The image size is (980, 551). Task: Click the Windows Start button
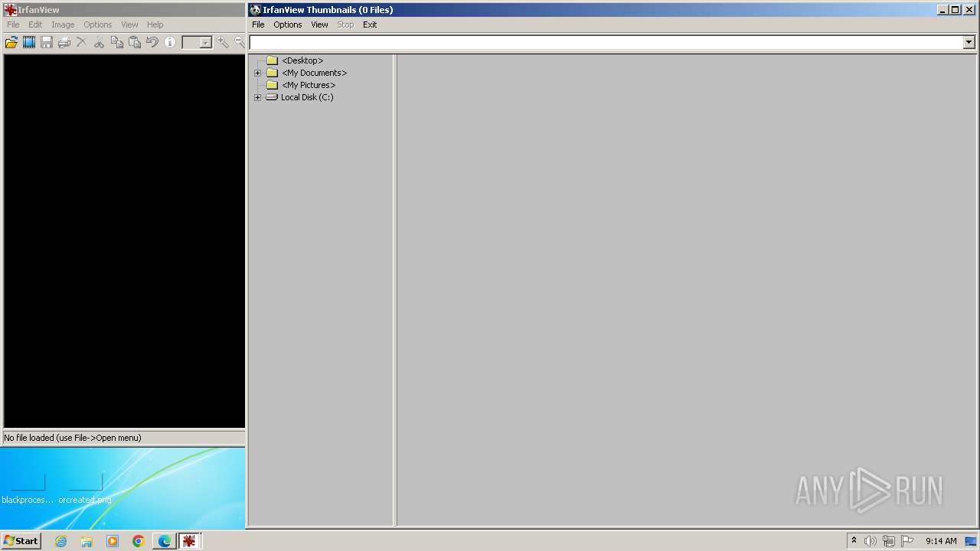point(21,540)
